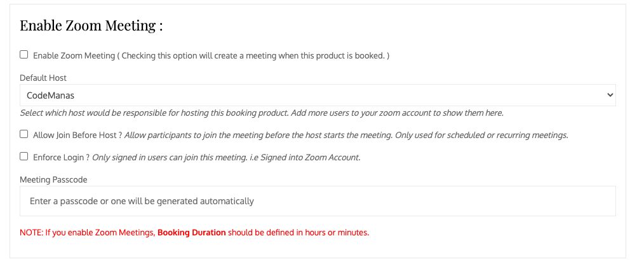
Task: Click the chevron arrow of host selector
Action: point(610,95)
